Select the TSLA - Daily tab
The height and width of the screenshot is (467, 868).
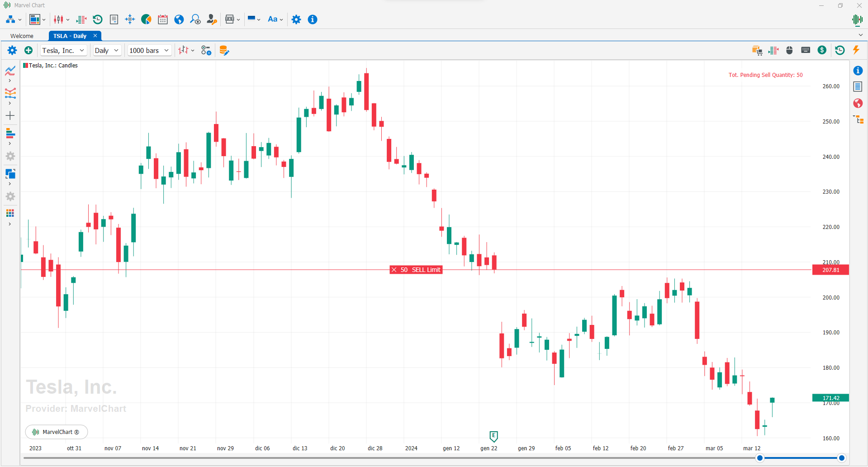(70, 36)
